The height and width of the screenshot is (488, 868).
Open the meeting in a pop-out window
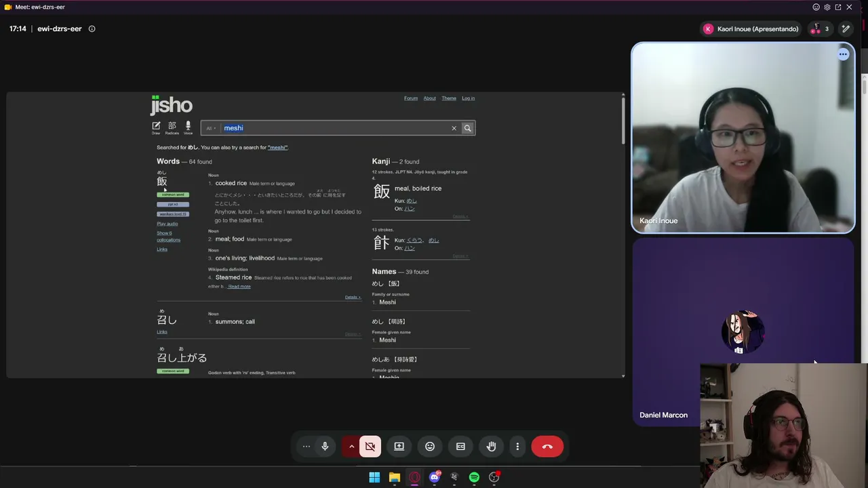(x=838, y=7)
